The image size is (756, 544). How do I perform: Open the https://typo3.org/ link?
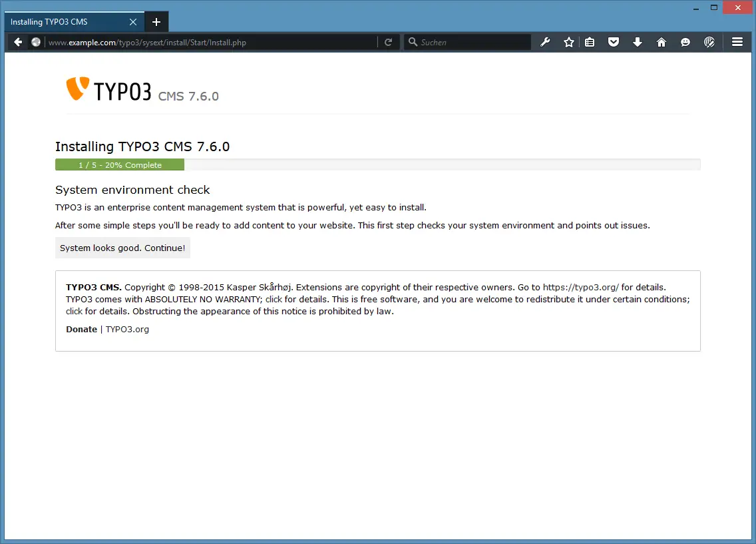580,288
